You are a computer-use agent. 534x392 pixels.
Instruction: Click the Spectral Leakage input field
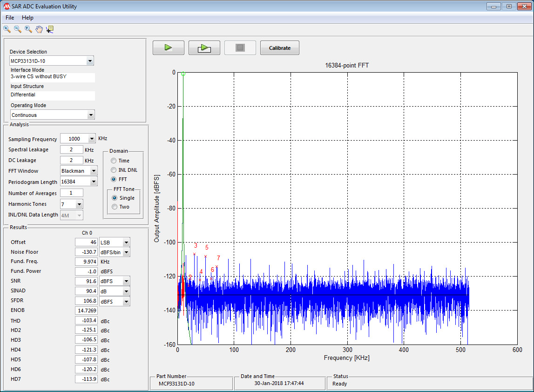pos(72,149)
